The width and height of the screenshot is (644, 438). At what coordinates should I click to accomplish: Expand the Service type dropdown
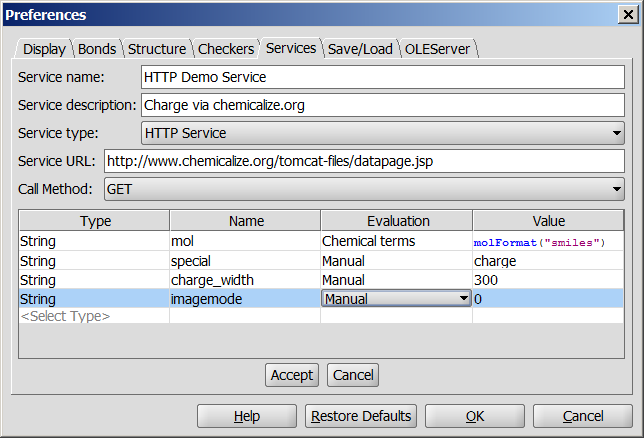[x=381, y=133]
